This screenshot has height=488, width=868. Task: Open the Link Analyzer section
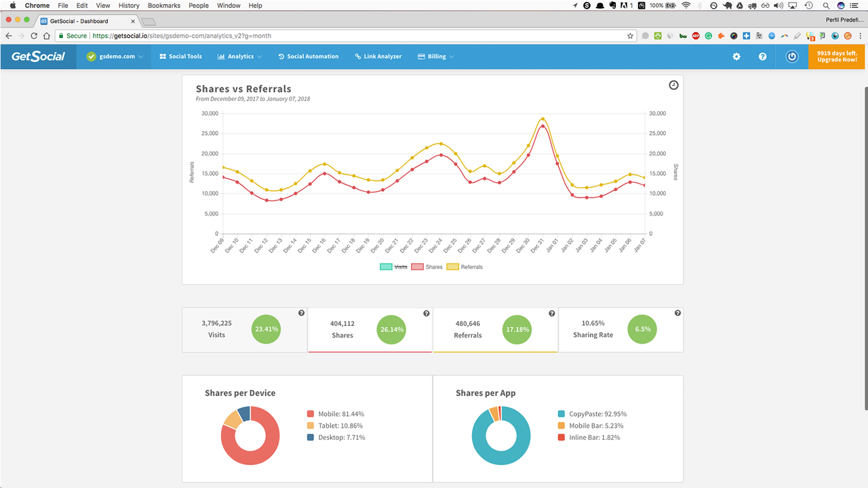coord(378,56)
